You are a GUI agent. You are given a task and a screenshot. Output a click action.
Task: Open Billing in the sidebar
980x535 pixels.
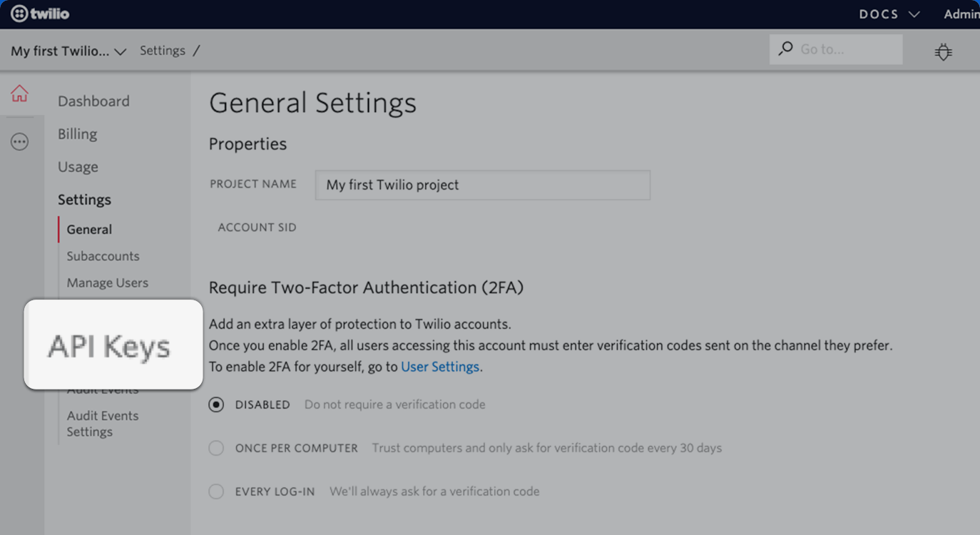click(x=77, y=134)
